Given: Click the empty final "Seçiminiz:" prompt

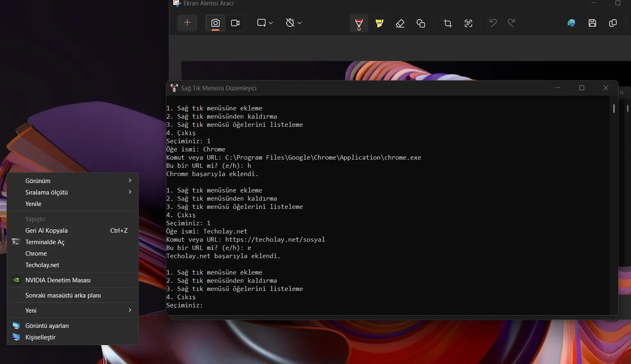Looking at the screenshot, I should coord(185,305).
